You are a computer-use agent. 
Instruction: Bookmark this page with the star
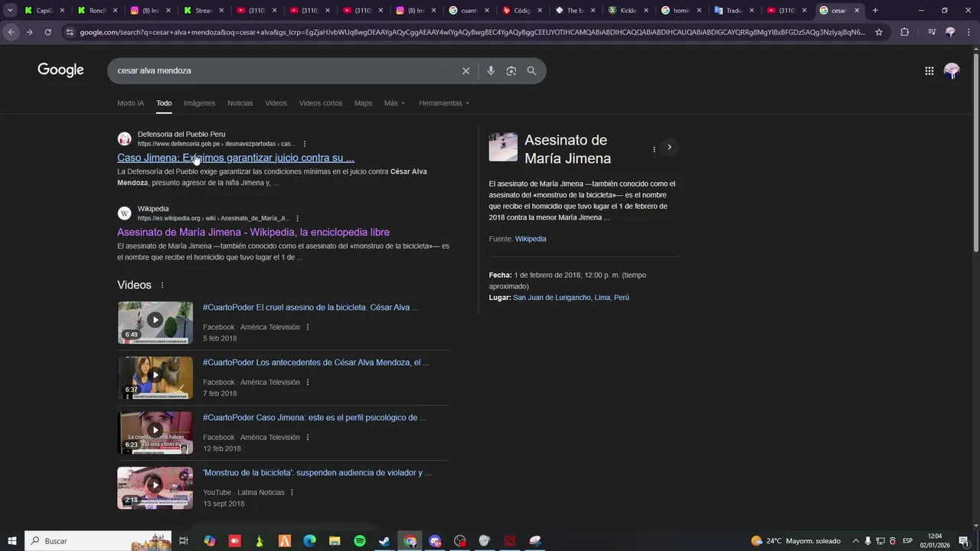pos(879,32)
